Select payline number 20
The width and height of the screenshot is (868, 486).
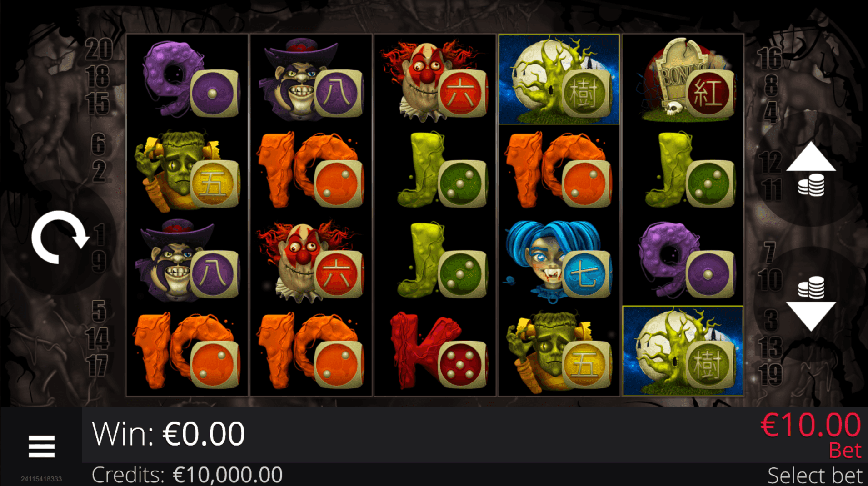coord(99,49)
